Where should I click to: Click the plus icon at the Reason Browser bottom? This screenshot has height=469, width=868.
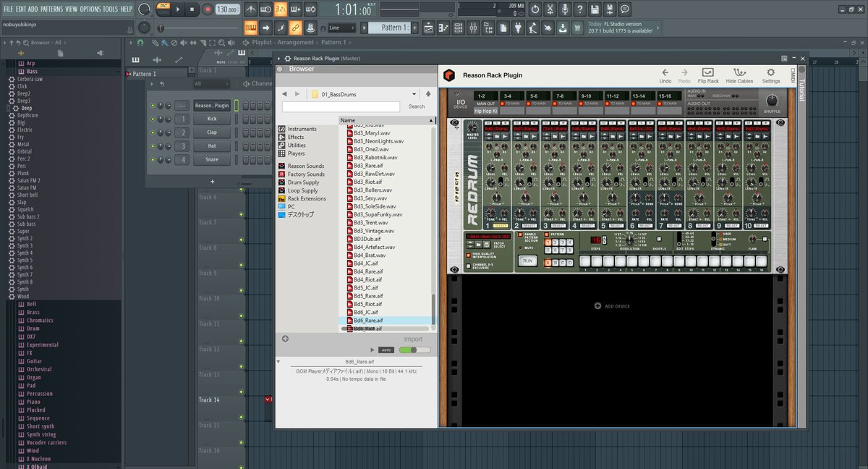(x=285, y=339)
